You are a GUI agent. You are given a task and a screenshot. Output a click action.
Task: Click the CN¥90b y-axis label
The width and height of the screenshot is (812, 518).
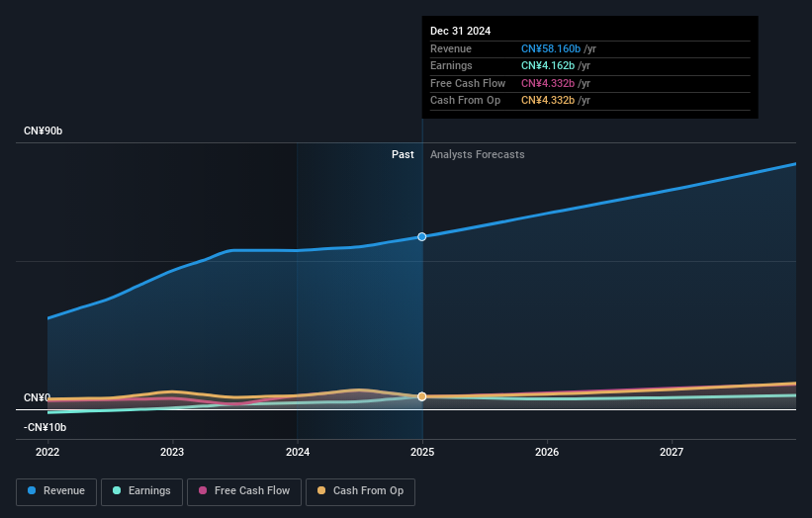pyautogui.click(x=43, y=130)
